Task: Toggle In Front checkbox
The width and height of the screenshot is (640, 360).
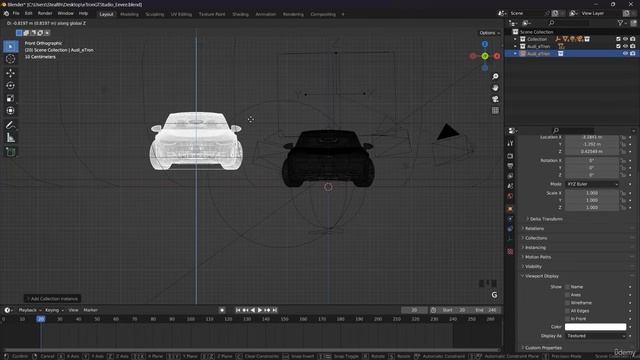Action: click(567, 319)
